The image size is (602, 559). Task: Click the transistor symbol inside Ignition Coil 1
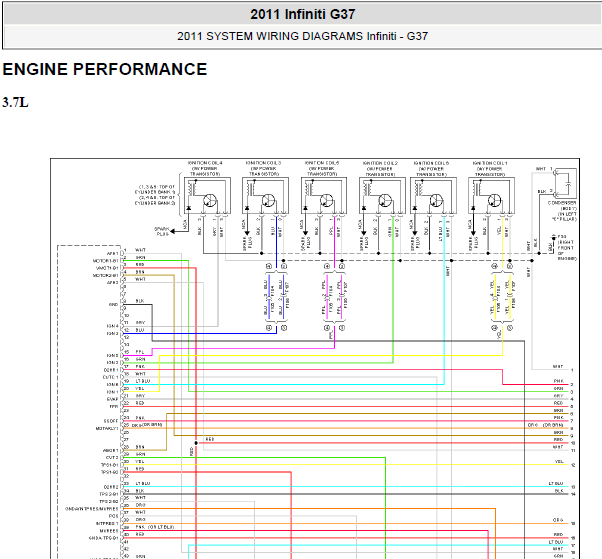494,200
